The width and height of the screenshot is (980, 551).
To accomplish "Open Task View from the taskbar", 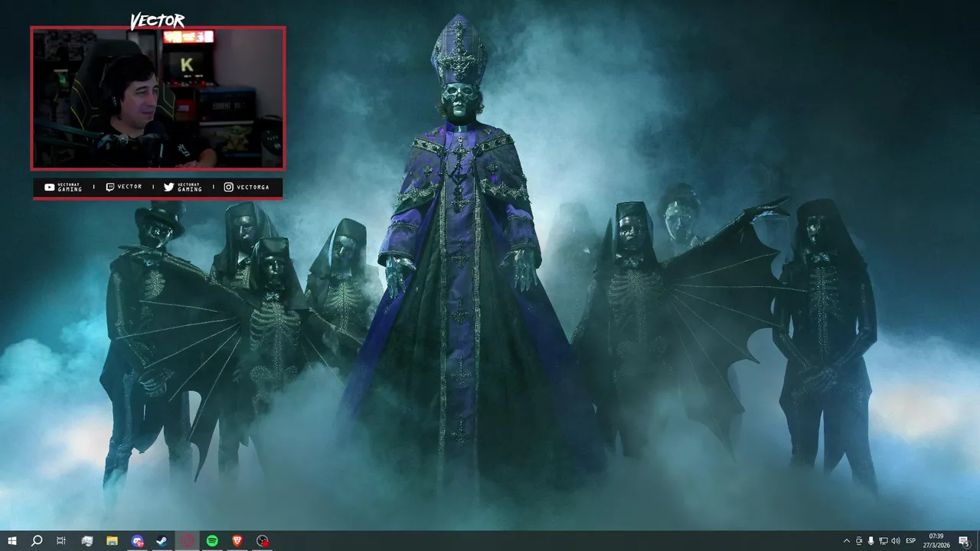I will tap(61, 541).
